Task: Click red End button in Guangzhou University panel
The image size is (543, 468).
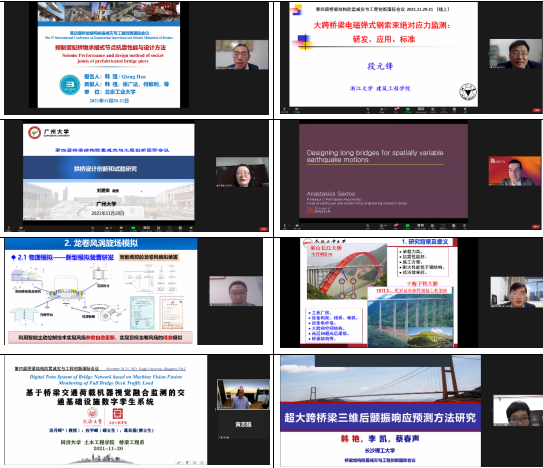Action: [264, 229]
